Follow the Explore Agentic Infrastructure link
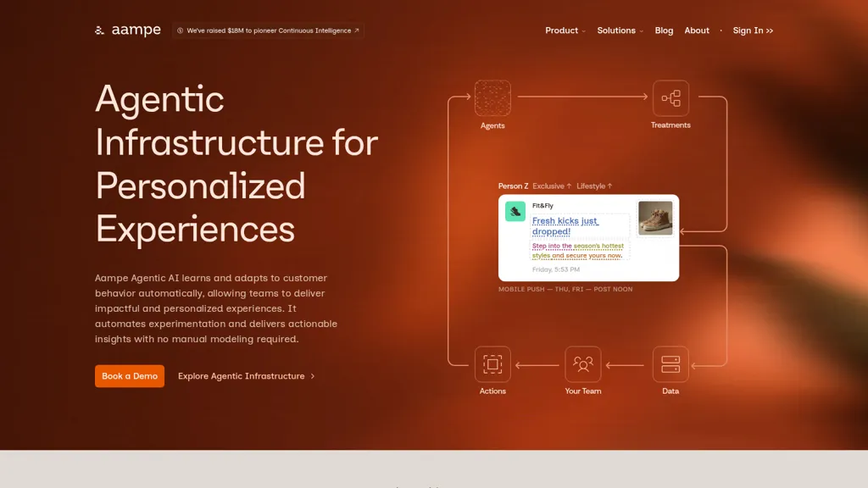868x488 pixels. [247, 376]
